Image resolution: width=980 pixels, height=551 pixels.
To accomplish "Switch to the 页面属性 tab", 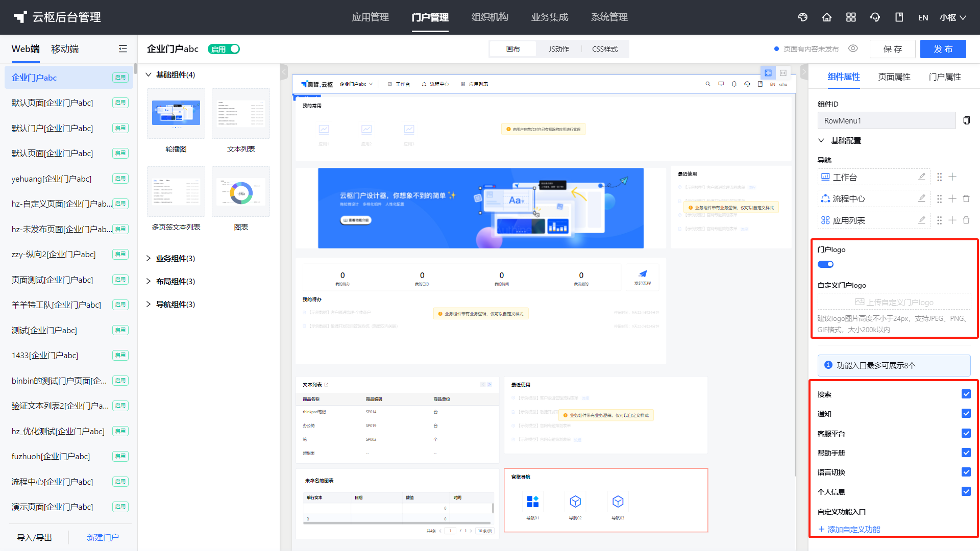I will point(894,77).
